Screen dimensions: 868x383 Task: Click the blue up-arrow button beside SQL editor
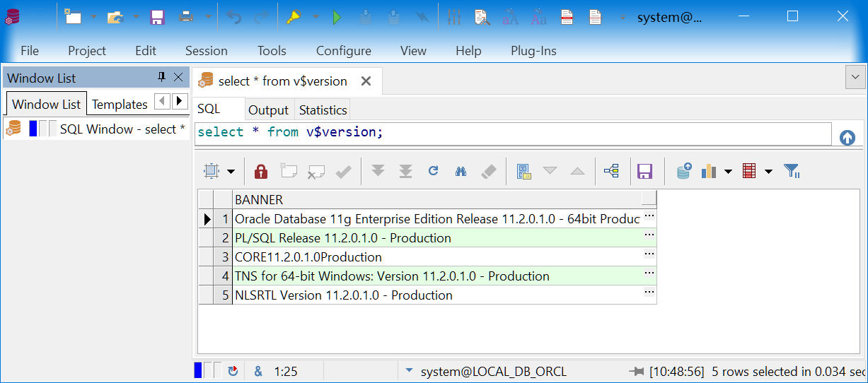click(847, 138)
